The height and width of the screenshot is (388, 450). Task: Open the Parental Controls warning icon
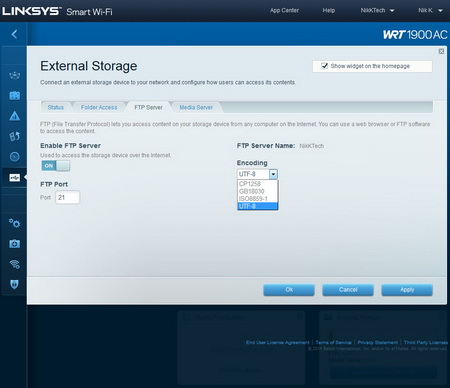tap(14, 116)
